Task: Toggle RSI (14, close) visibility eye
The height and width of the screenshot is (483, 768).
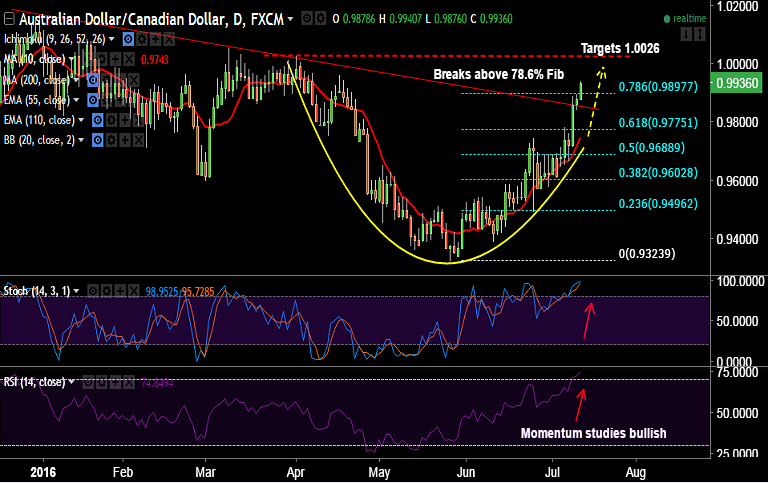Action: pyautogui.click(x=88, y=382)
